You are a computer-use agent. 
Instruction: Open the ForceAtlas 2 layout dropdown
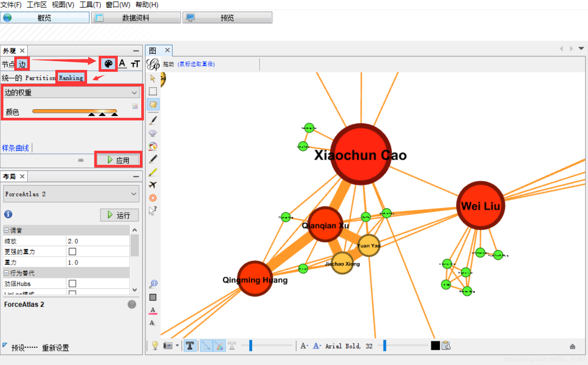pos(71,194)
